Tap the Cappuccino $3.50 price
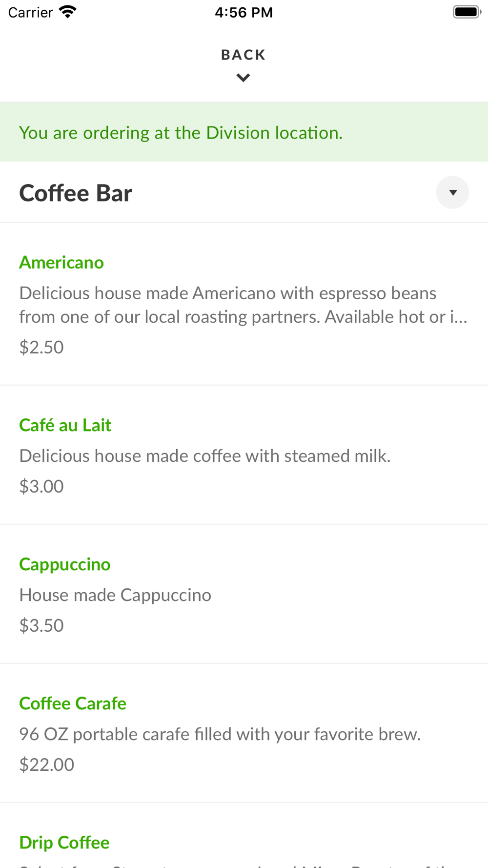The height and width of the screenshot is (868, 488). 41,625
